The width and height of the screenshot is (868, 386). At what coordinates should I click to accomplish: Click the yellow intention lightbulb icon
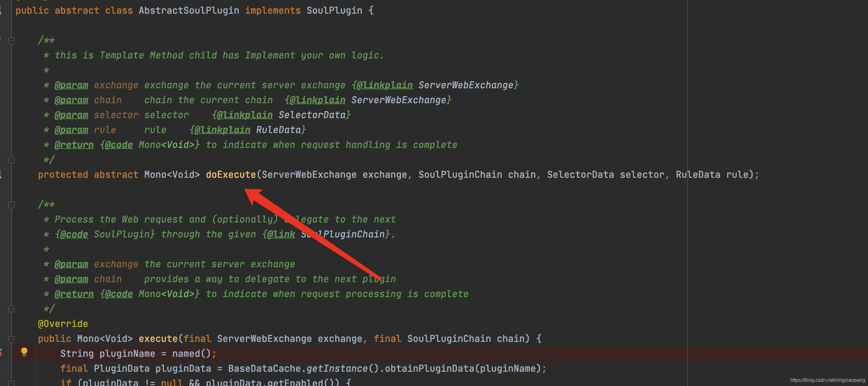coord(24,352)
